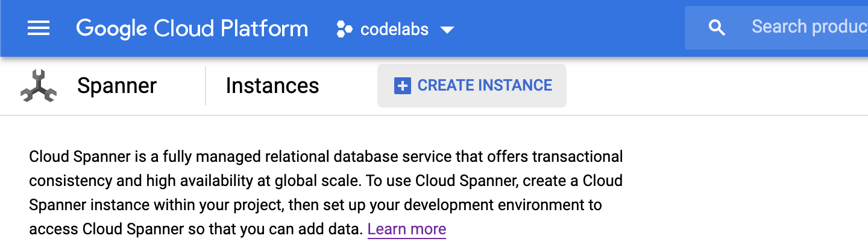
Task: Click the divider between Spanner and Instances
Action: click(206, 86)
